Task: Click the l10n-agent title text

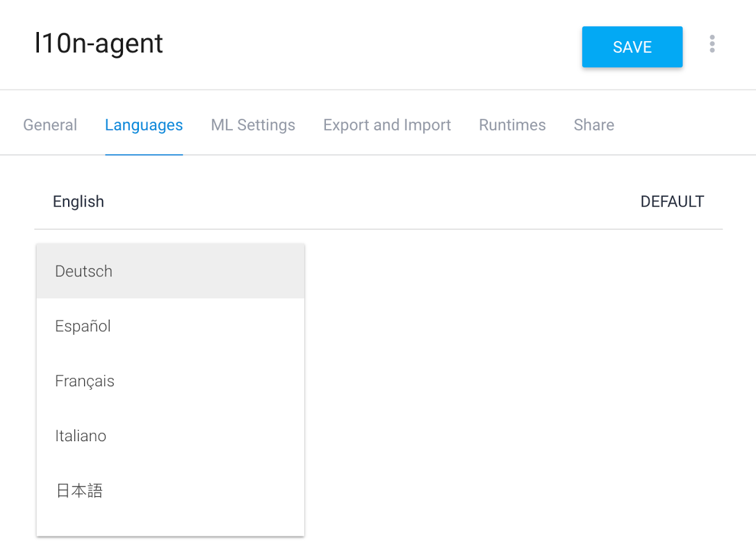Action: pos(99,44)
